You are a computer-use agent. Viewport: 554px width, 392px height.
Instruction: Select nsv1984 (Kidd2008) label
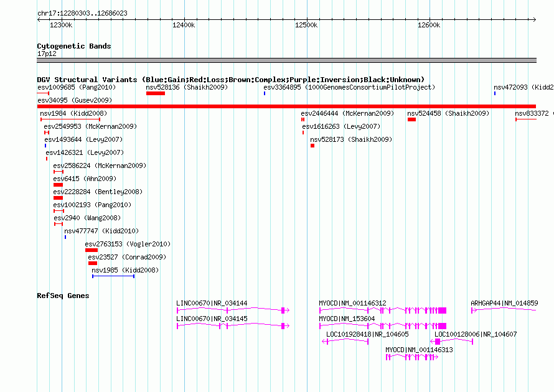pos(73,113)
